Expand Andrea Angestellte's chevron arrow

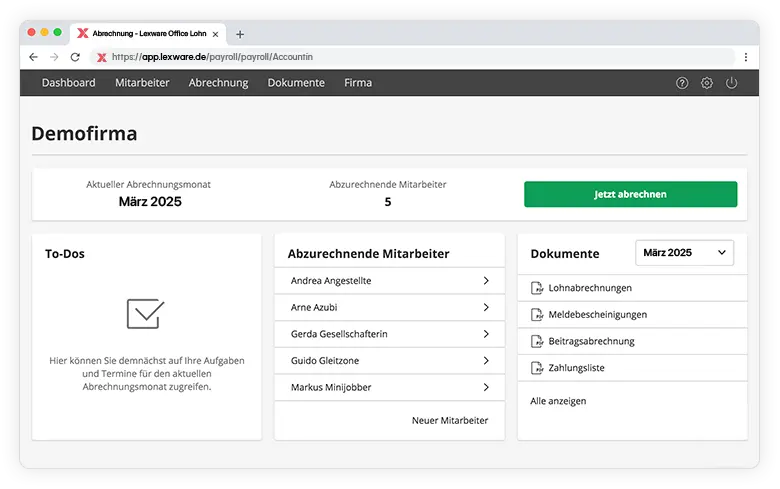coord(486,281)
